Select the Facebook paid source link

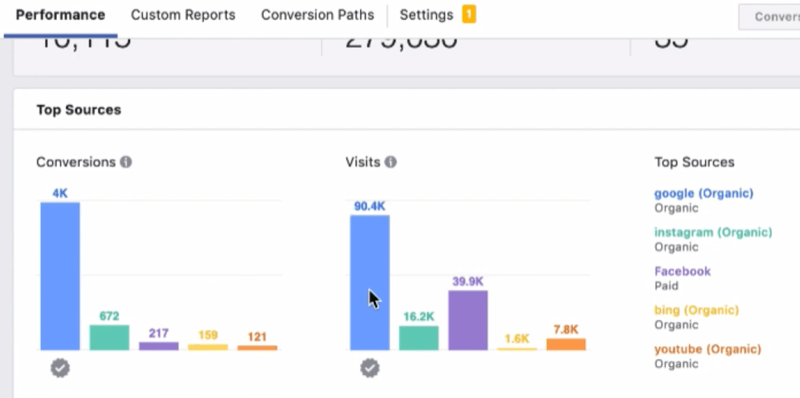(683, 271)
